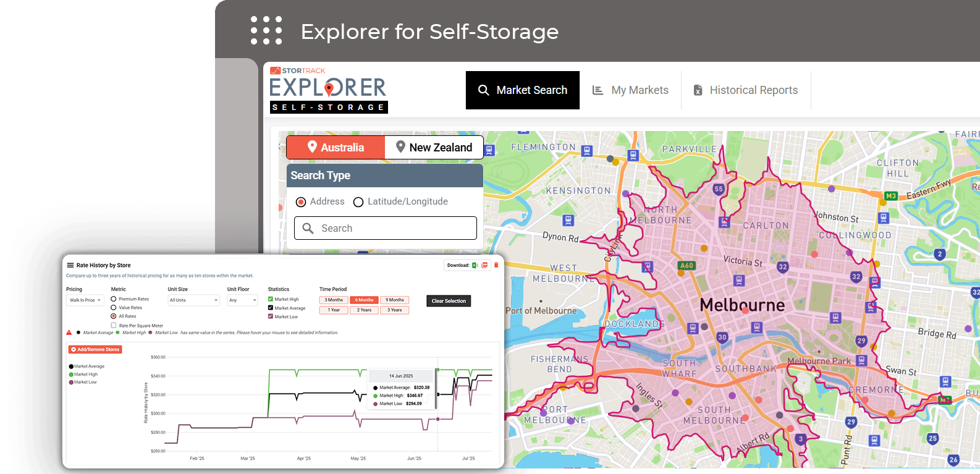The width and height of the screenshot is (980, 474).
Task: Open the Rate History hamburger menu
Action: [x=70, y=265]
